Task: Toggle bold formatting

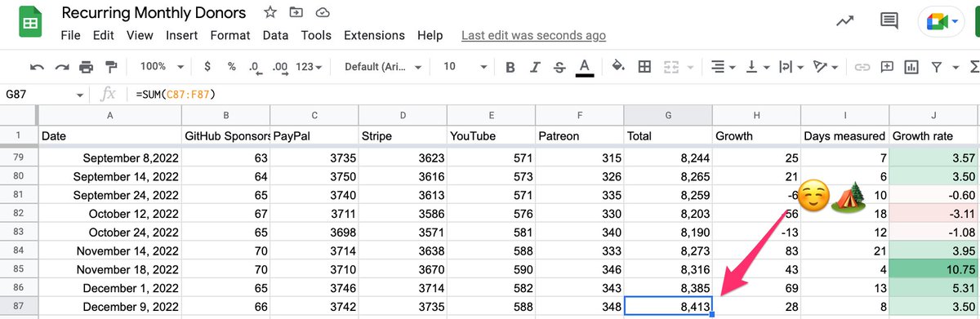Action: click(510, 67)
